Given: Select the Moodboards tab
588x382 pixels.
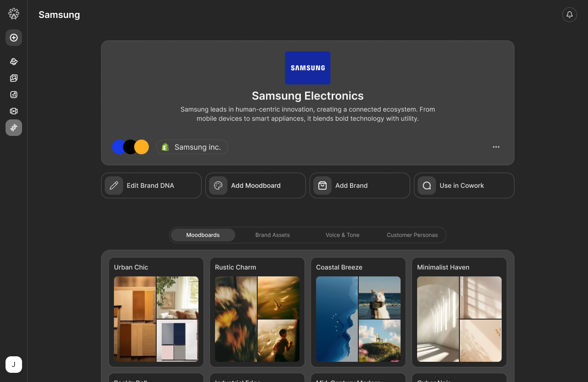Looking at the screenshot, I should 203,235.
